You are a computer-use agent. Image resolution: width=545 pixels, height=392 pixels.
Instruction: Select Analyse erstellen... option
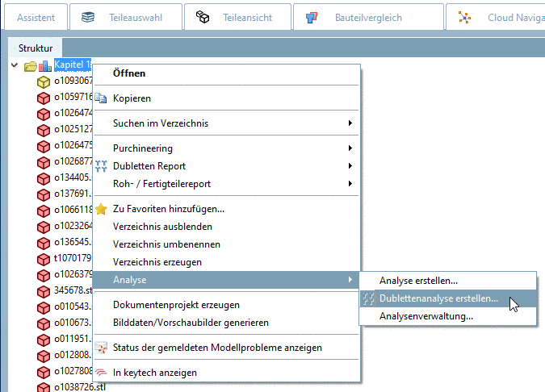[418, 281]
